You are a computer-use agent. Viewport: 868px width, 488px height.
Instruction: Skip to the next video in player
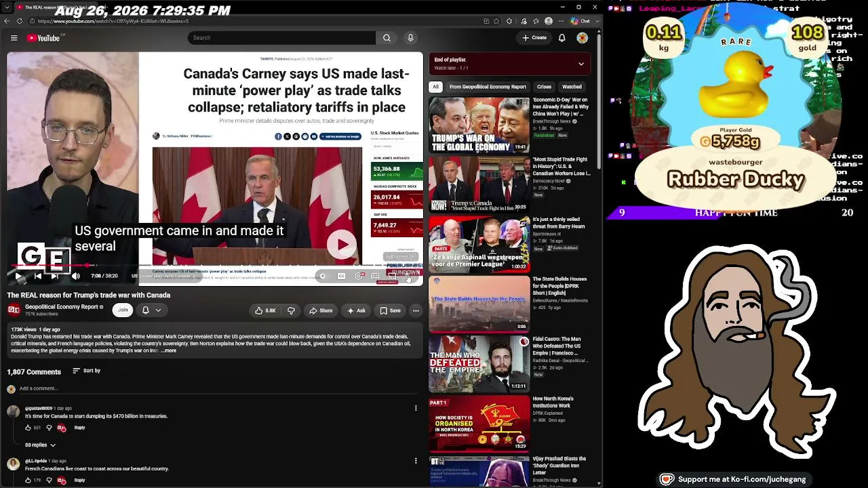point(56,276)
